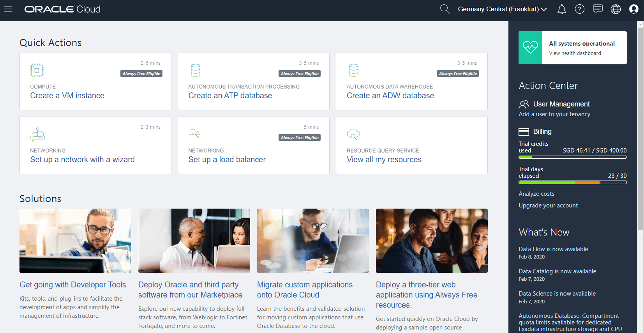Open the help question mark icon
644x333 pixels.
coord(580,9)
